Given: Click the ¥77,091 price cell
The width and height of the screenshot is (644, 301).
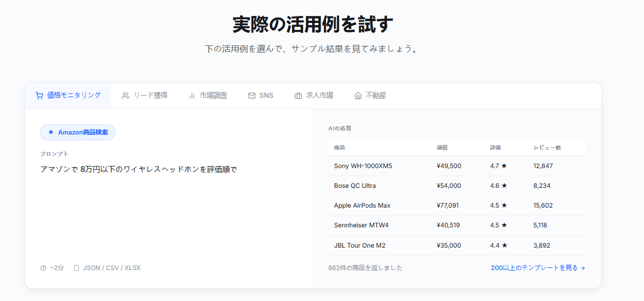Looking at the screenshot, I should coord(447,205).
